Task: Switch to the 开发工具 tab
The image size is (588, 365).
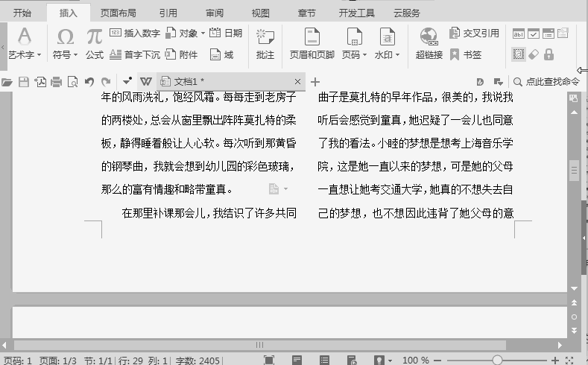Action: (x=357, y=13)
